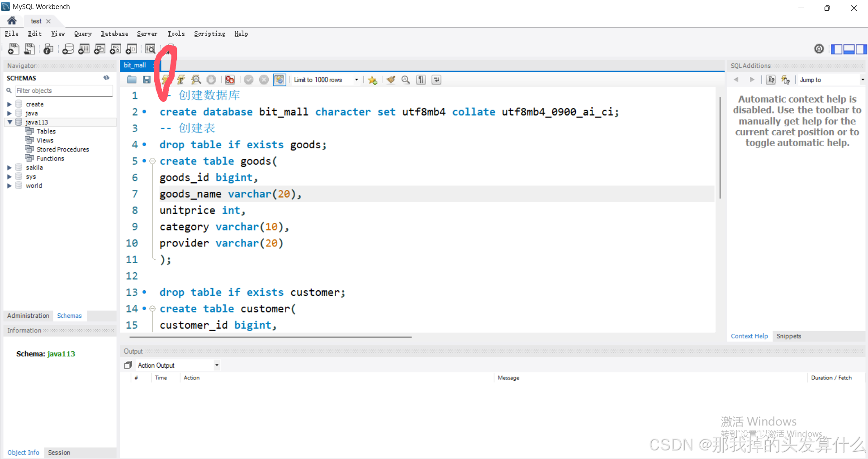Toggle the bottom output panel visibility
Image resolution: width=868 pixels, height=459 pixels.
tap(849, 49)
